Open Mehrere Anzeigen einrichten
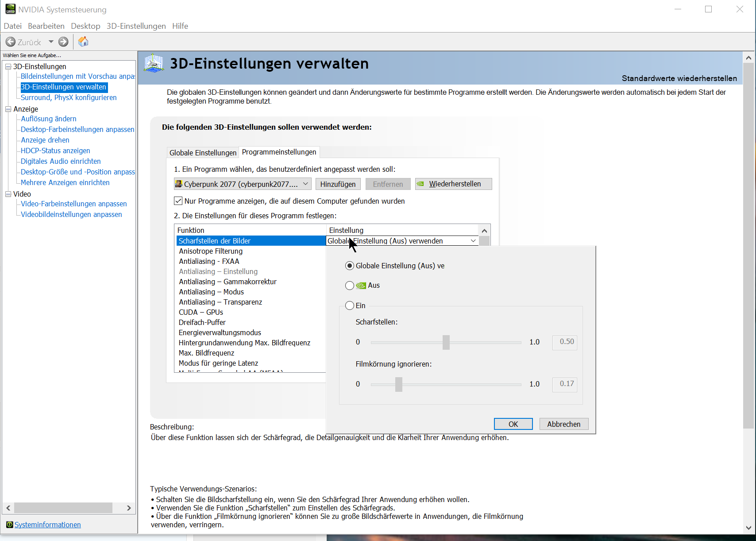 (65, 182)
